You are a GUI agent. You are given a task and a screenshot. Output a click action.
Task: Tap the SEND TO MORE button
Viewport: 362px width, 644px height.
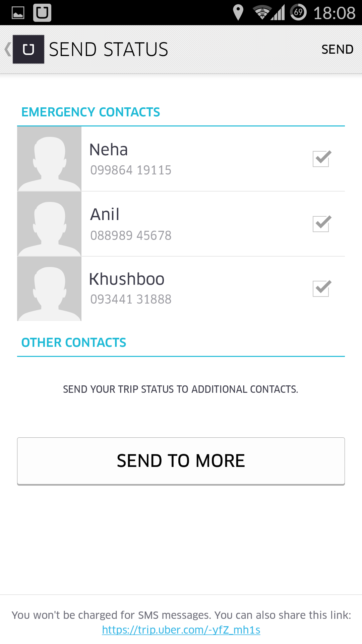tap(181, 461)
